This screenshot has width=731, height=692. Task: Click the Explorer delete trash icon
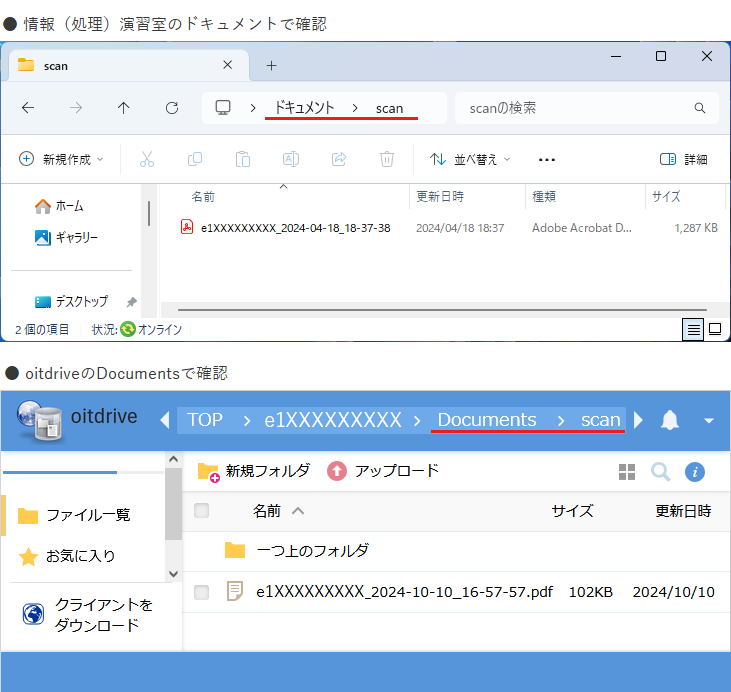(x=387, y=159)
